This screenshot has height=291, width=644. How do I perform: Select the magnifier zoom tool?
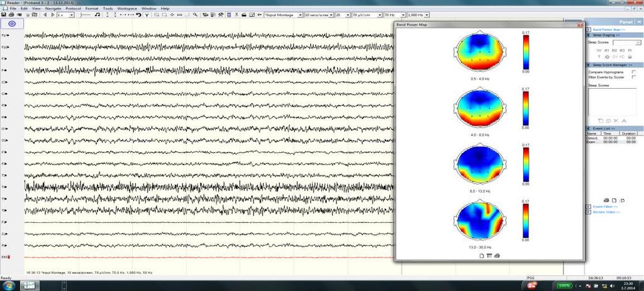(196, 14)
